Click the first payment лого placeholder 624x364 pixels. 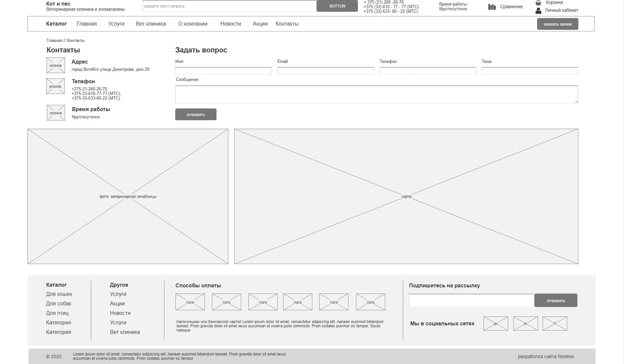[x=190, y=302]
